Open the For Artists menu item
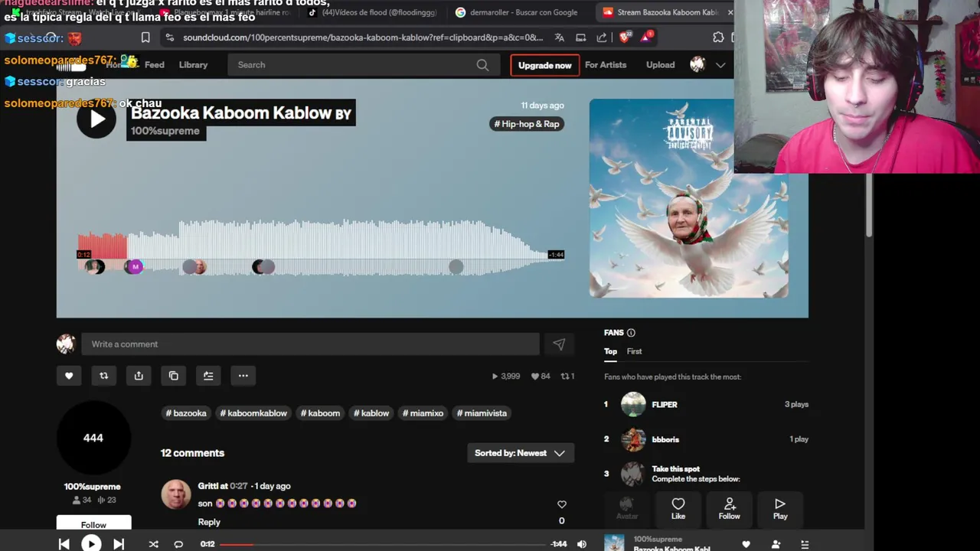 pos(606,65)
